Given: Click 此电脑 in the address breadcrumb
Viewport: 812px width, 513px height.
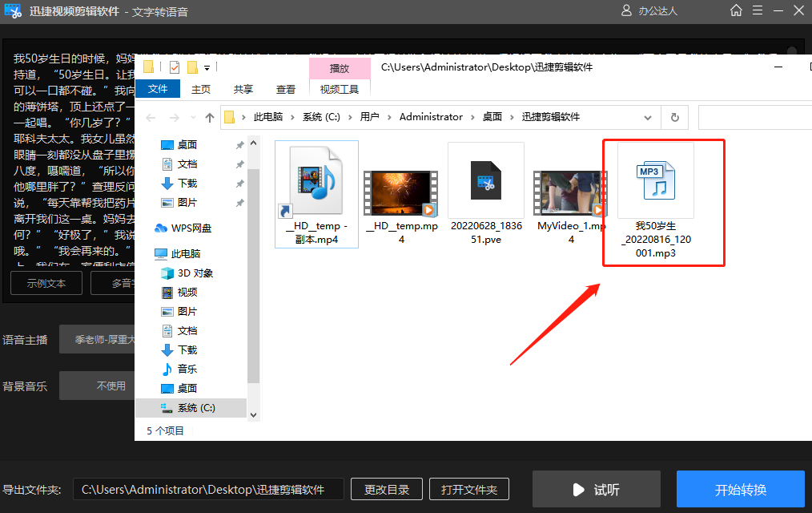Looking at the screenshot, I should (x=267, y=117).
